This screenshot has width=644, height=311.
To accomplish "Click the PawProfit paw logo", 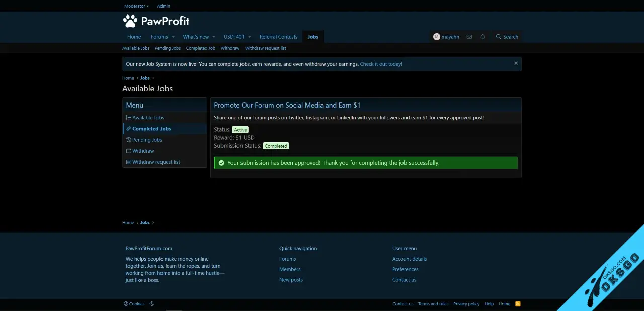I will point(130,21).
